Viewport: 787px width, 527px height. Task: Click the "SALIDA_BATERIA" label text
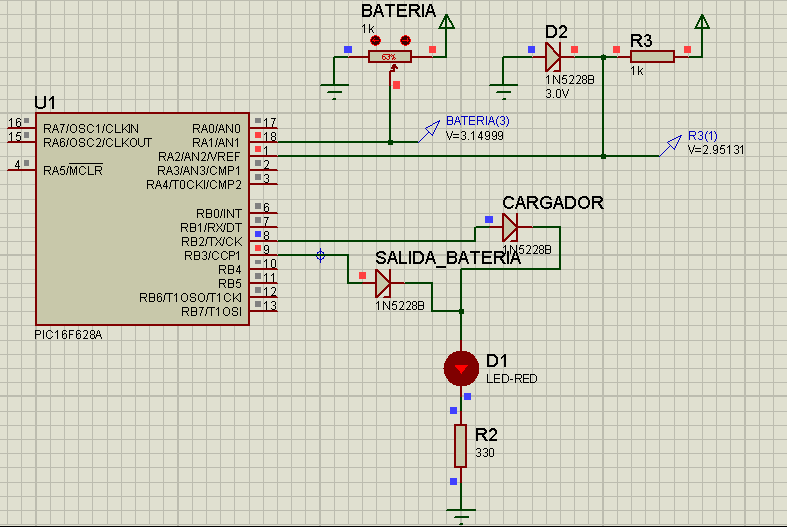448,258
